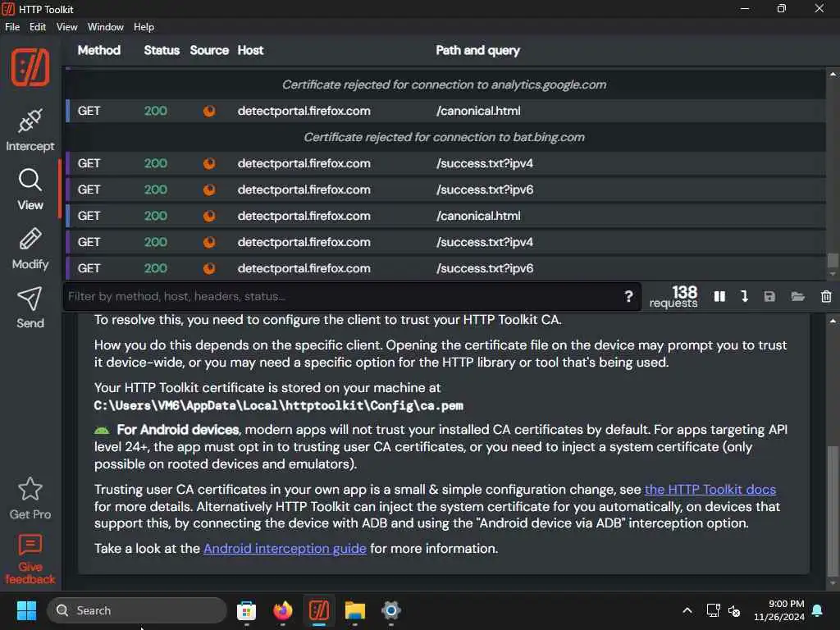Viewport: 840px width, 630px height.
Task: Select the last /success.txt?ipv6 request row
Action: (x=445, y=268)
